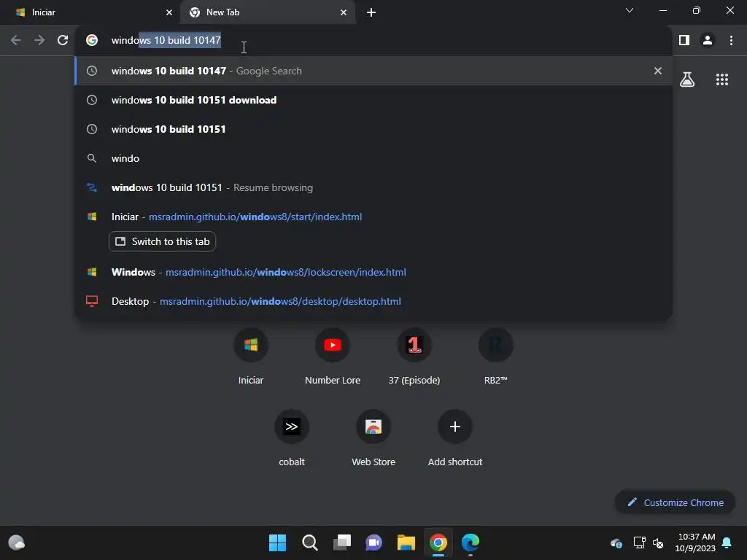
Task: Close the Iniciar tab
Action: click(x=169, y=12)
